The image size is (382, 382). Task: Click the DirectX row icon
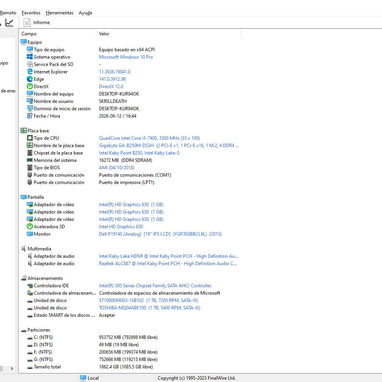pos(30,86)
